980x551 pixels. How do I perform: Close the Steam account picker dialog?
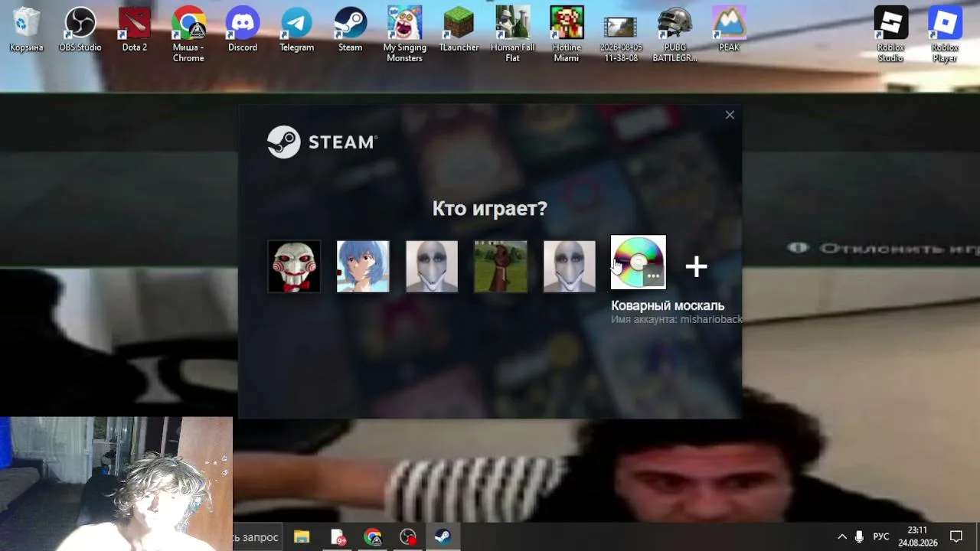point(730,115)
